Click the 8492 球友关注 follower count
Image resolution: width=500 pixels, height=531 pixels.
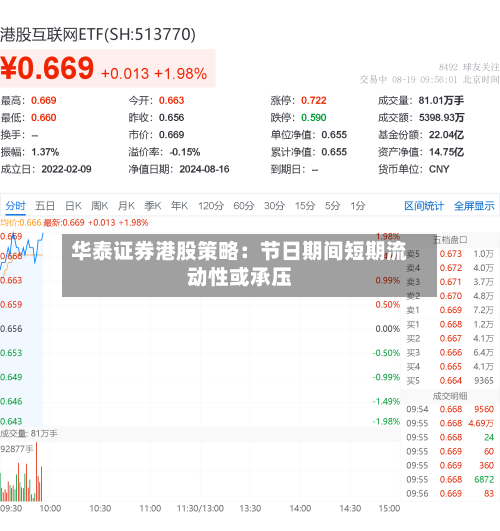point(469,67)
